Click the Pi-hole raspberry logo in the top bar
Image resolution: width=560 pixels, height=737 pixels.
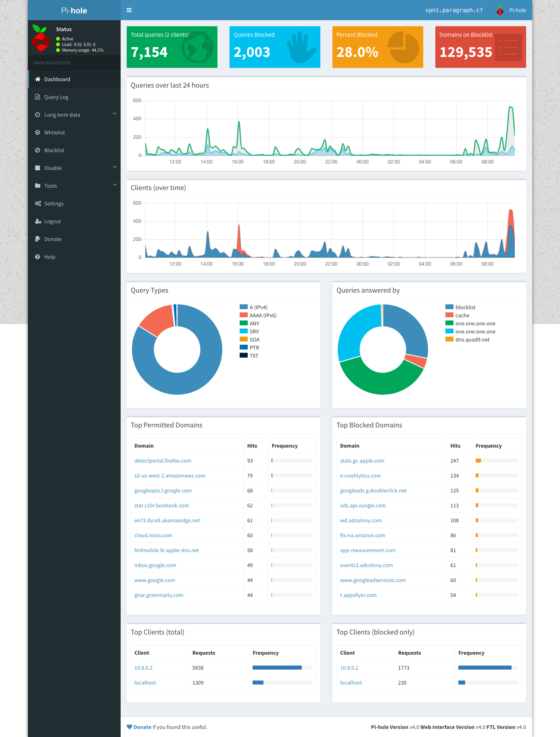500,10
